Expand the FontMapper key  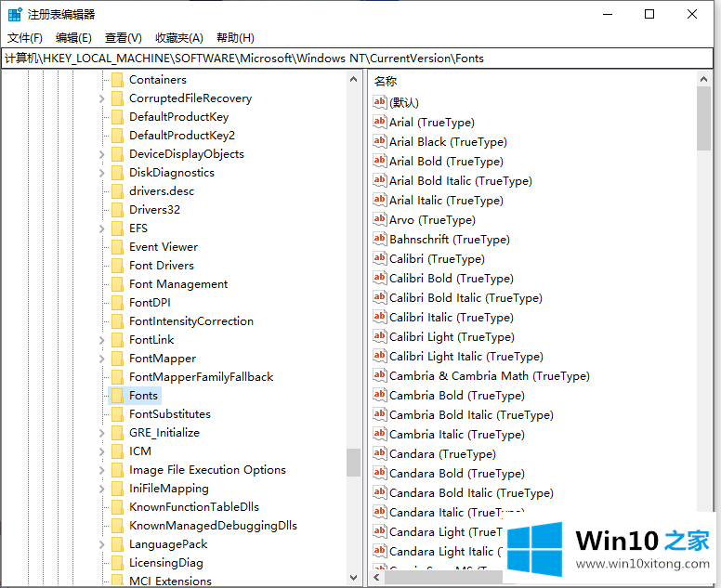(x=101, y=359)
